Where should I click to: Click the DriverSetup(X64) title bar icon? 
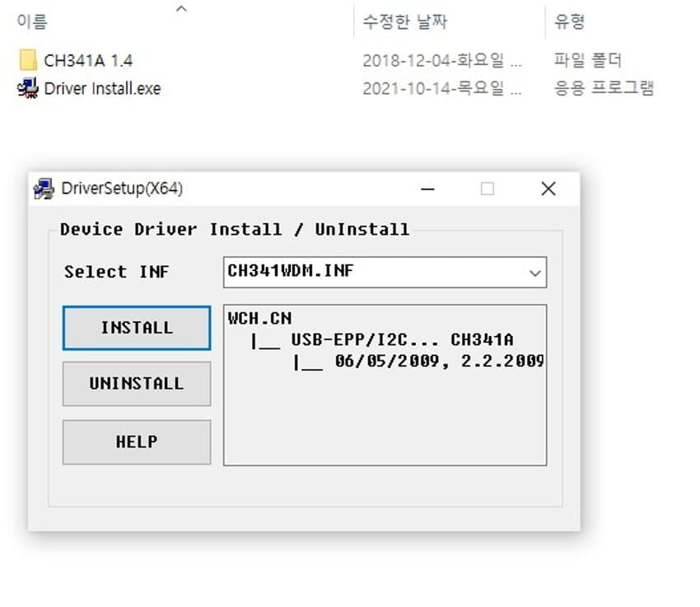(44, 189)
